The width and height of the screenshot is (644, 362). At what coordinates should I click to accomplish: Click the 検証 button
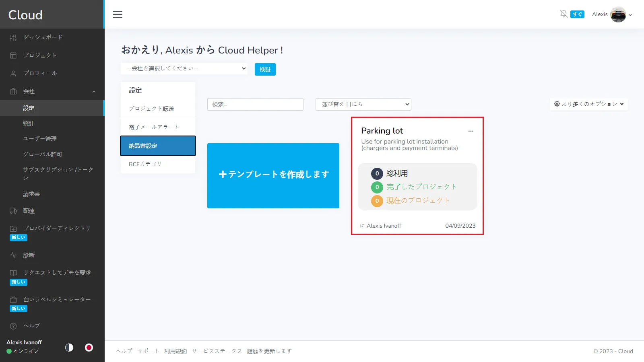point(265,69)
